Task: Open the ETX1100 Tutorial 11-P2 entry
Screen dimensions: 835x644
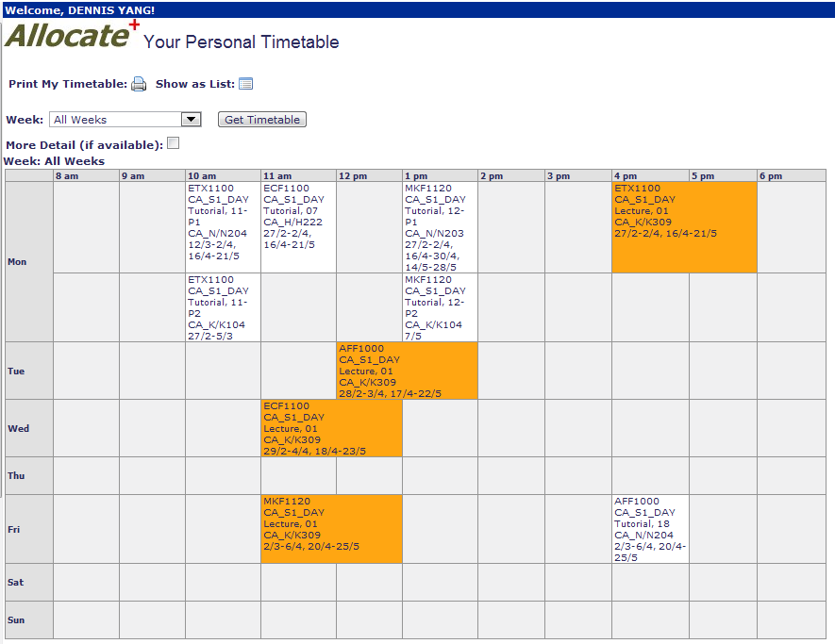Action: tap(223, 307)
